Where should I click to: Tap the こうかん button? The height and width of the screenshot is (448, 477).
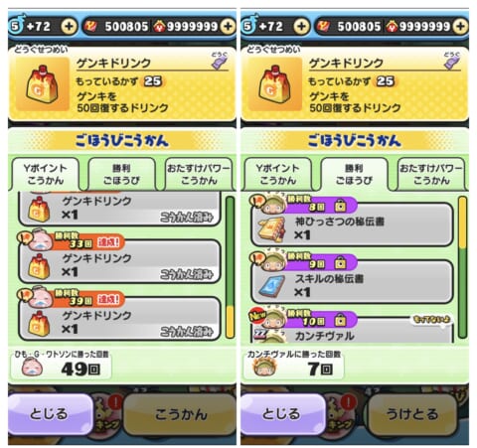pyautogui.click(x=181, y=414)
